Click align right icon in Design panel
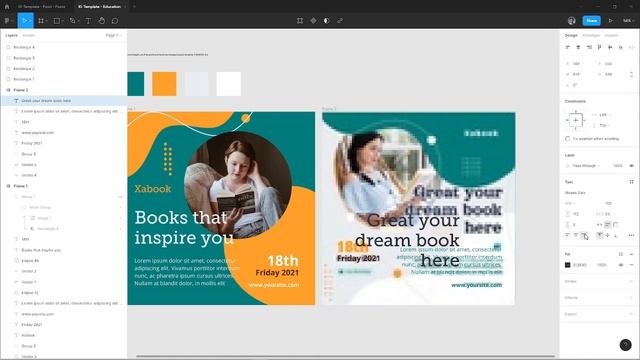Screen dimensions: 640x360 (589, 47)
